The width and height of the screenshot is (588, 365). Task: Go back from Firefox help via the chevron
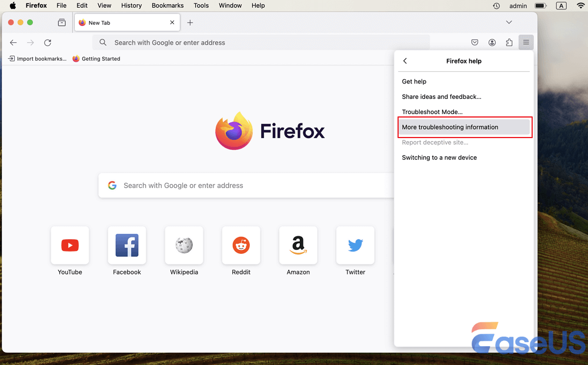point(405,61)
